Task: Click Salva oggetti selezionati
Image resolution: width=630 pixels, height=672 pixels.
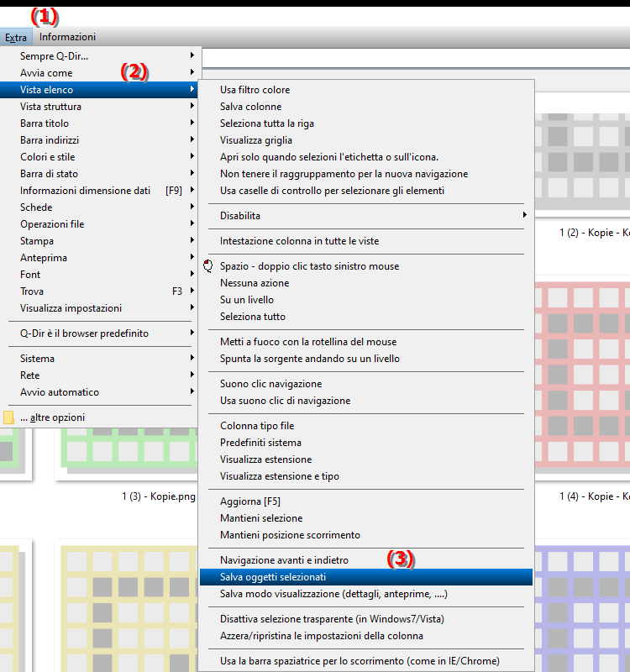Action: (x=366, y=577)
